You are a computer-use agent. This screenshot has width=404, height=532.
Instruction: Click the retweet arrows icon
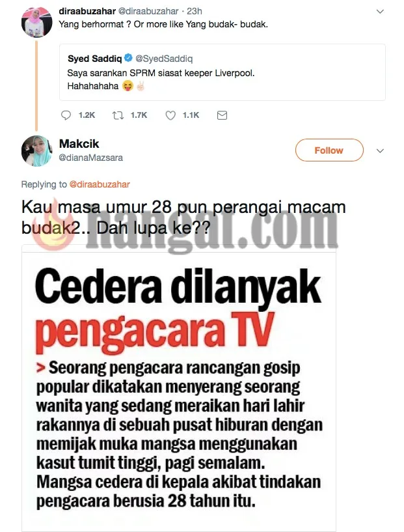point(118,116)
